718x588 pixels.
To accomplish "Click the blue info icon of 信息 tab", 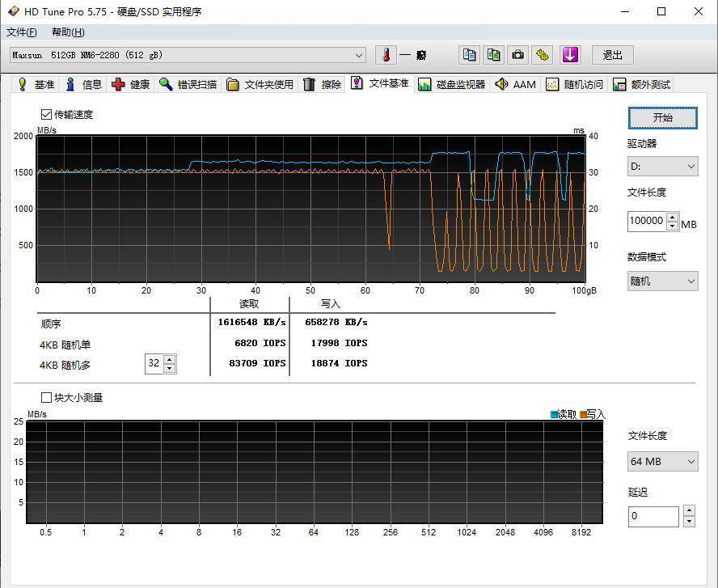I will (x=70, y=84).
